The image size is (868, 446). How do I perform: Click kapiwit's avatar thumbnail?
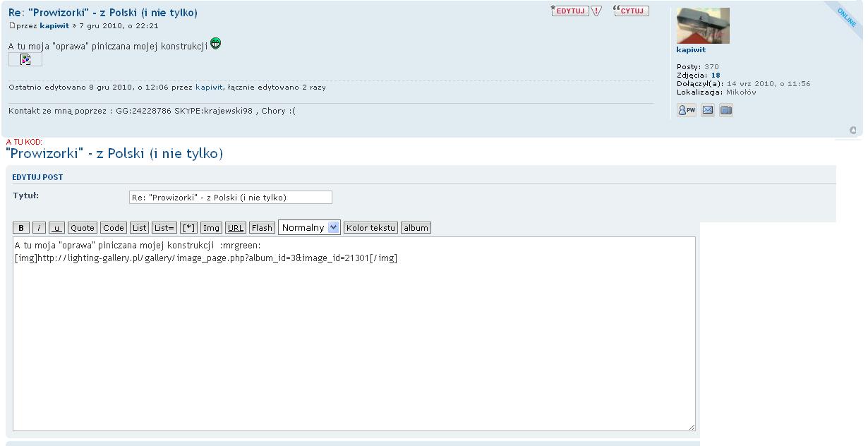tap(703, 25)
